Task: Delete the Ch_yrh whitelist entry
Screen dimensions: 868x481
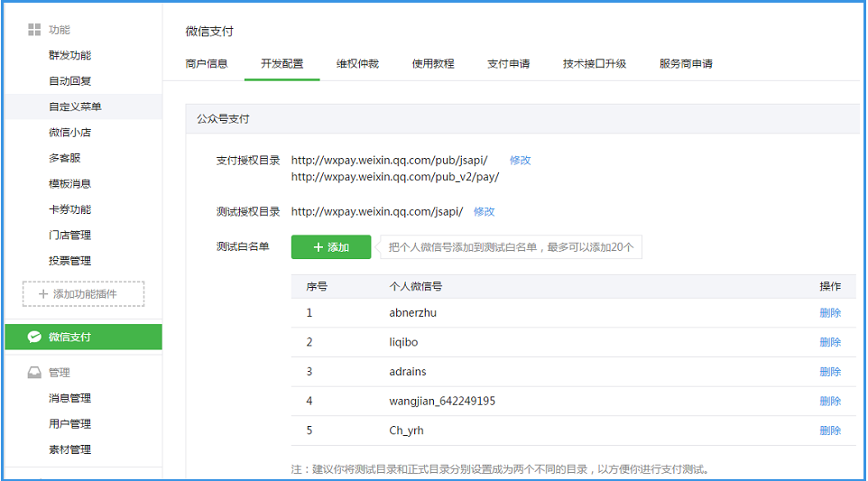Action: (830, 430)
